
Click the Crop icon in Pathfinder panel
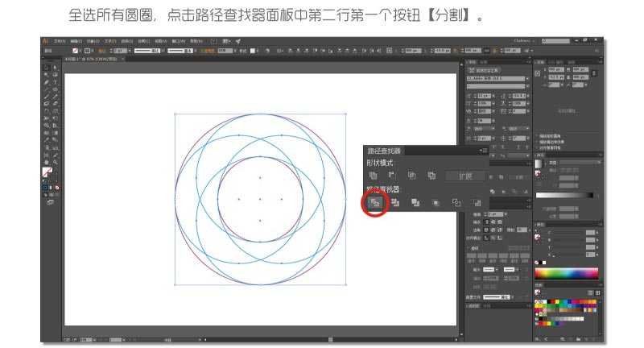(436, 202)
